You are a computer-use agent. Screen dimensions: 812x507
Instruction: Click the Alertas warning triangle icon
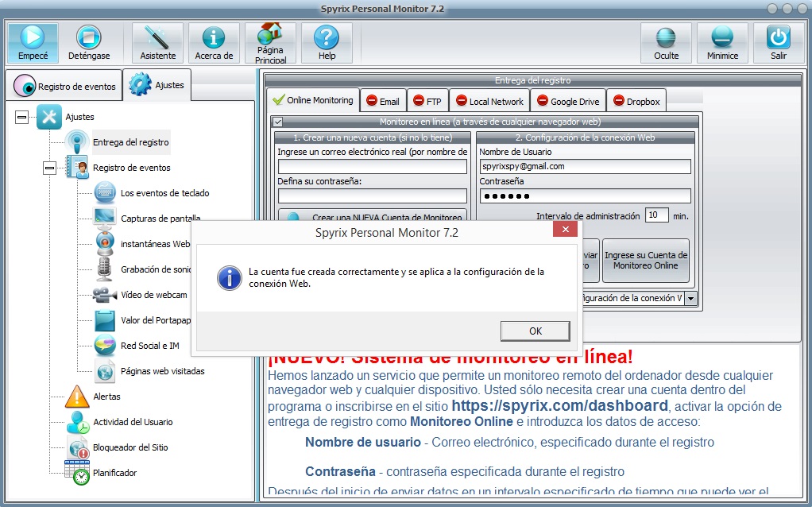pyautogui.click(x=77, y=397)
